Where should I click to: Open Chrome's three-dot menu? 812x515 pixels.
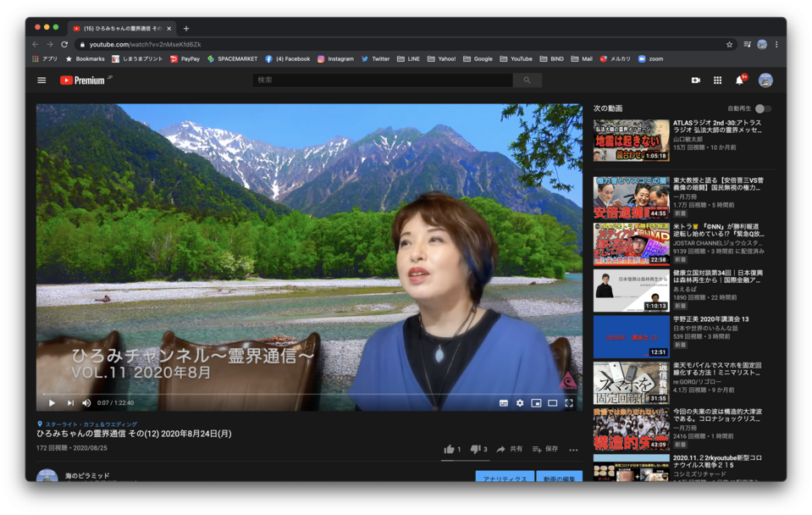(x=776, y=44)
